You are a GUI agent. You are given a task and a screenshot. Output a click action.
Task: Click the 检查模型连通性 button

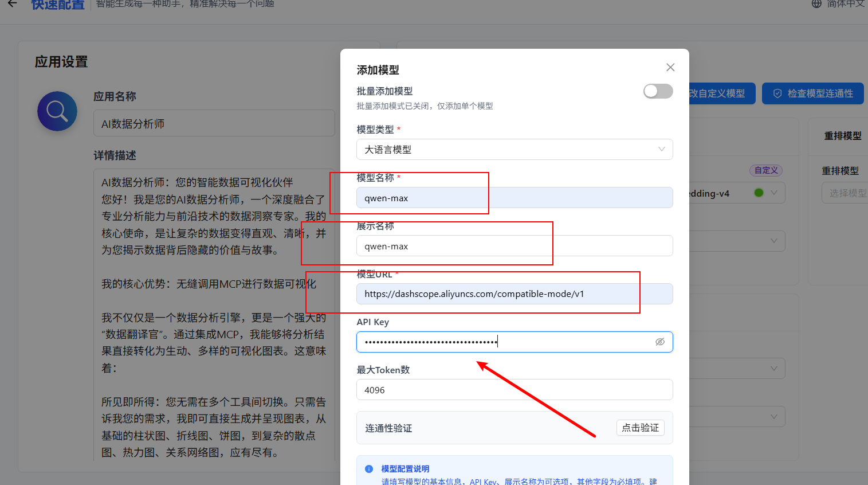tap(813, 93)
